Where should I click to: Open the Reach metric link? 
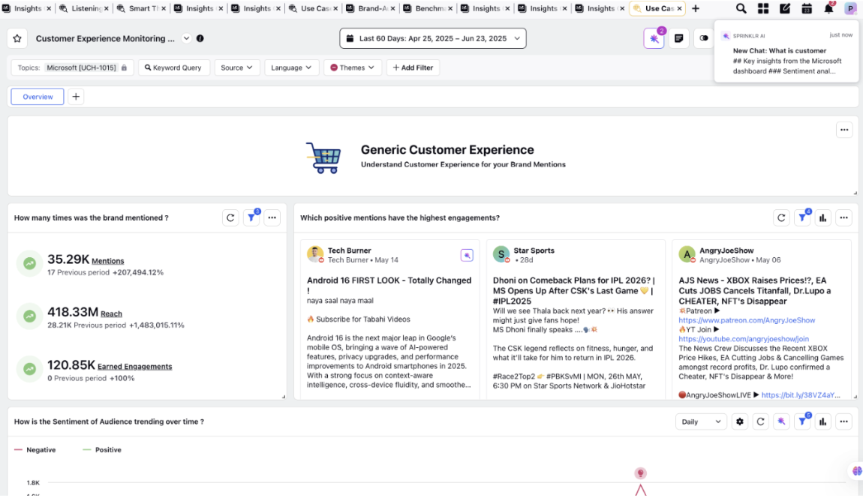tap(111, 313)
